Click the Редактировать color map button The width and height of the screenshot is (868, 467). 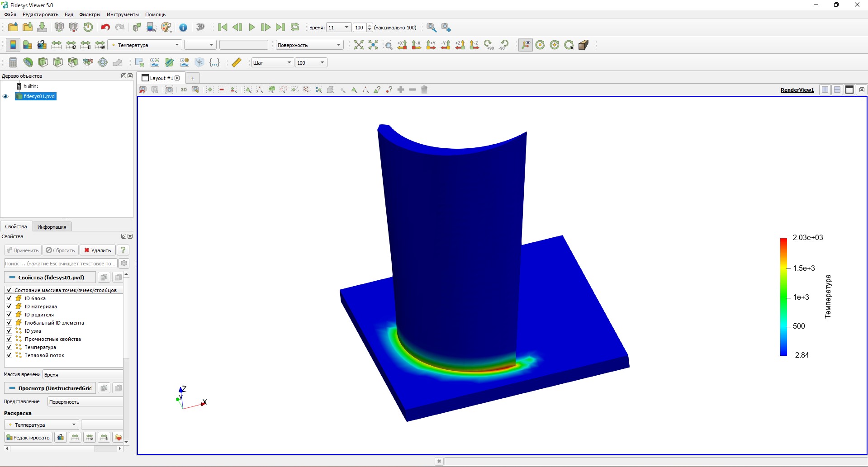(28, 437)
